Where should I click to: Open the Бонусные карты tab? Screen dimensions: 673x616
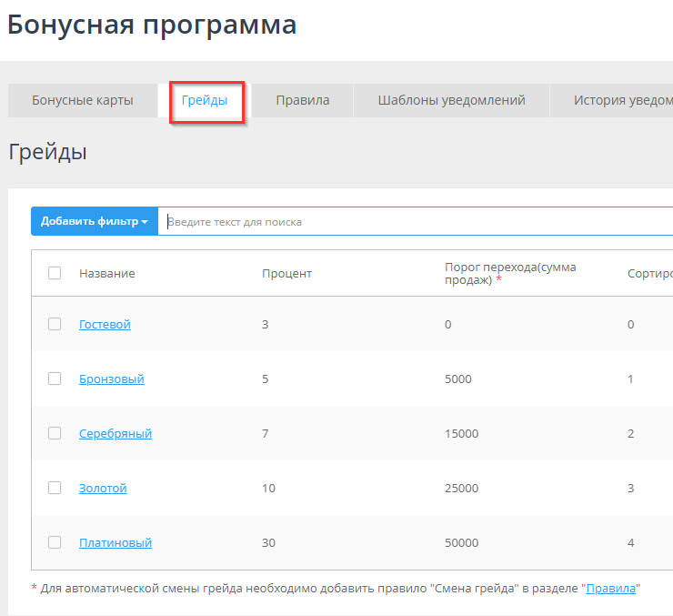pyautogui.click(x=83, y=100)
